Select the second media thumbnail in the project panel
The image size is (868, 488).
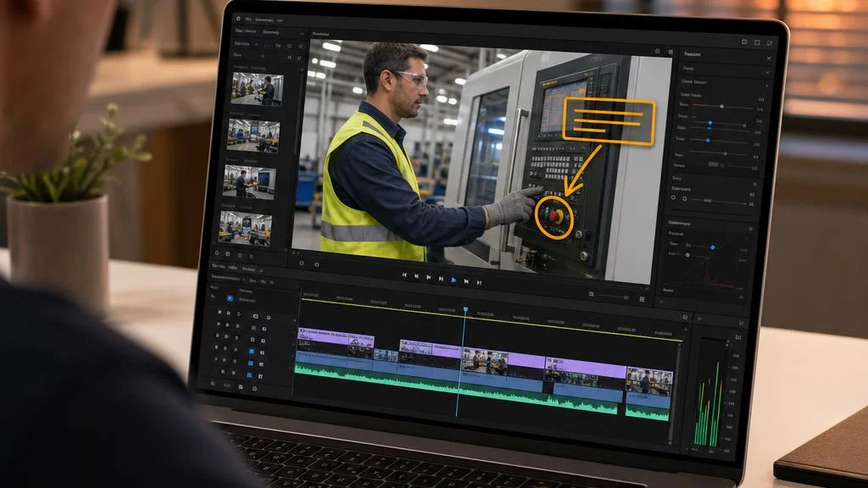point(253,136)
